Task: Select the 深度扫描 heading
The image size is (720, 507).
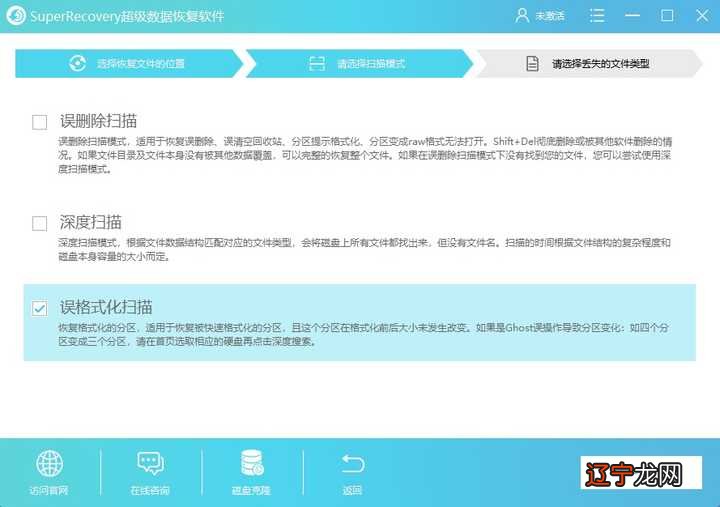Action: 90,222
